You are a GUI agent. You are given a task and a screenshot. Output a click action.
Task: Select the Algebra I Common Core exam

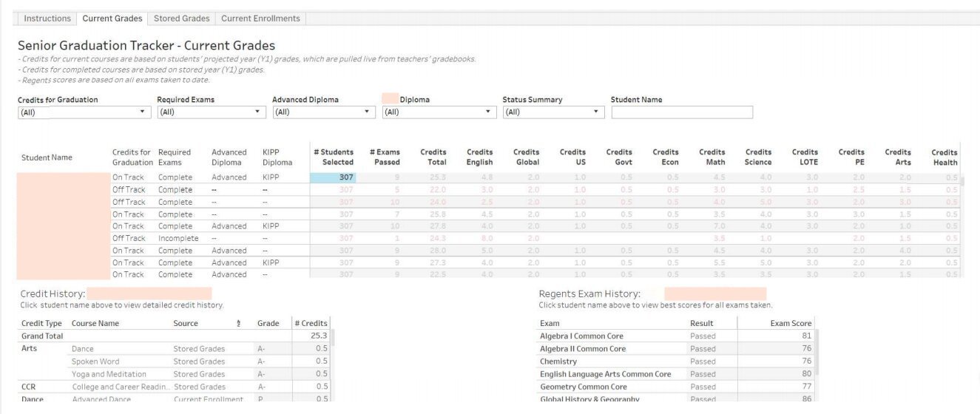pyautogui.click(x=583, y=336)
